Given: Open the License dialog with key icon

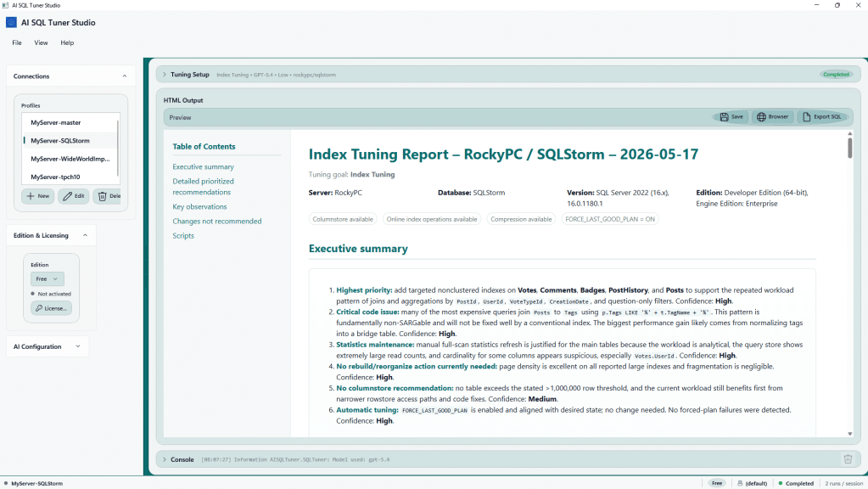Looking at the screenshot, I should 51,308.
